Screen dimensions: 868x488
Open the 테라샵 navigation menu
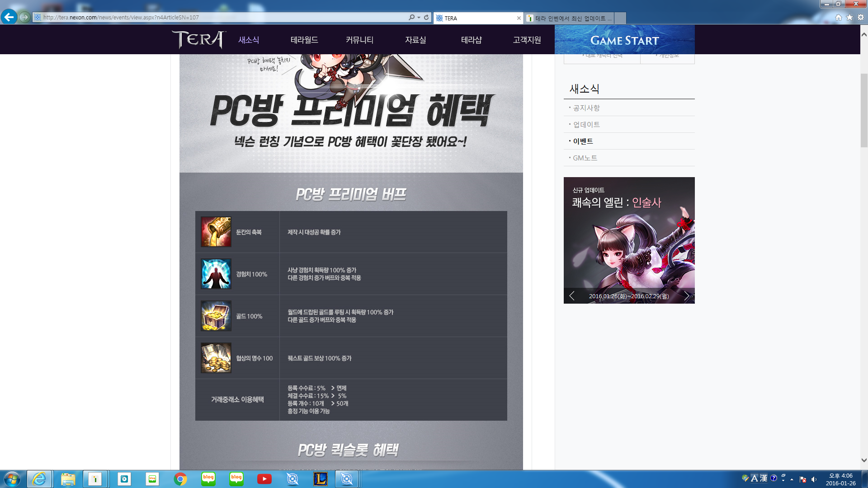471,40
